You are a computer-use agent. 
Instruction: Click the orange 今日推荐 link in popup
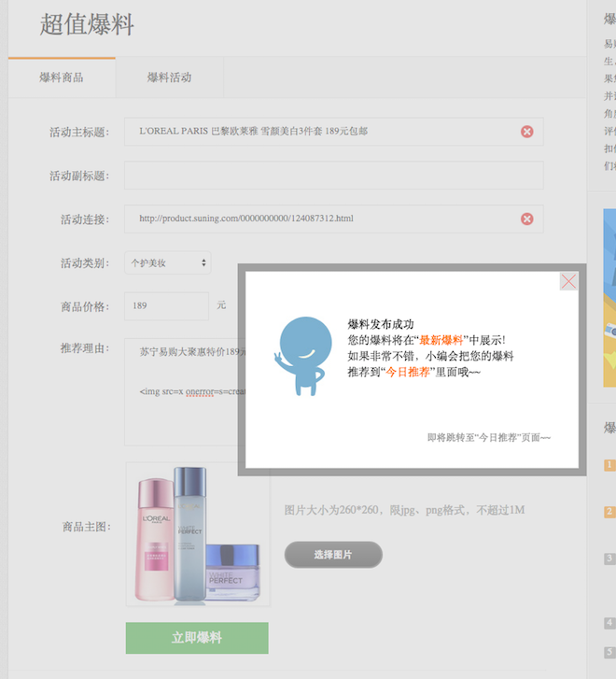408,372
